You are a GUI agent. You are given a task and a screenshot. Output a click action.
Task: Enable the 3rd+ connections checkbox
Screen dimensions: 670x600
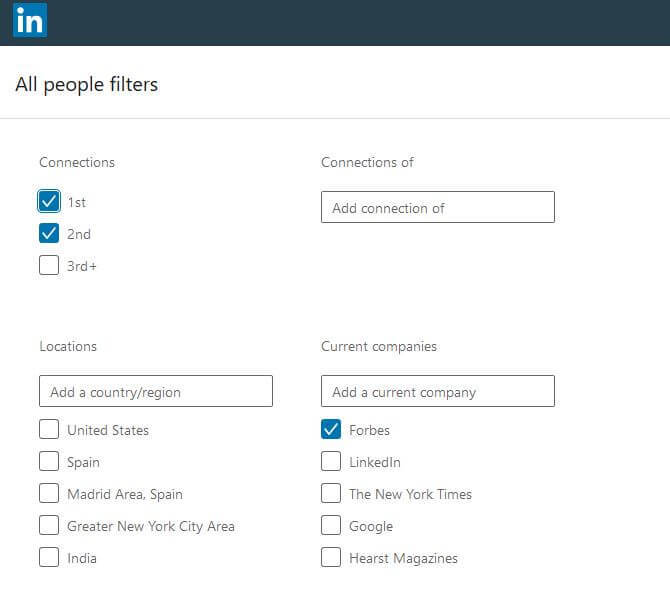coord(49,265)
